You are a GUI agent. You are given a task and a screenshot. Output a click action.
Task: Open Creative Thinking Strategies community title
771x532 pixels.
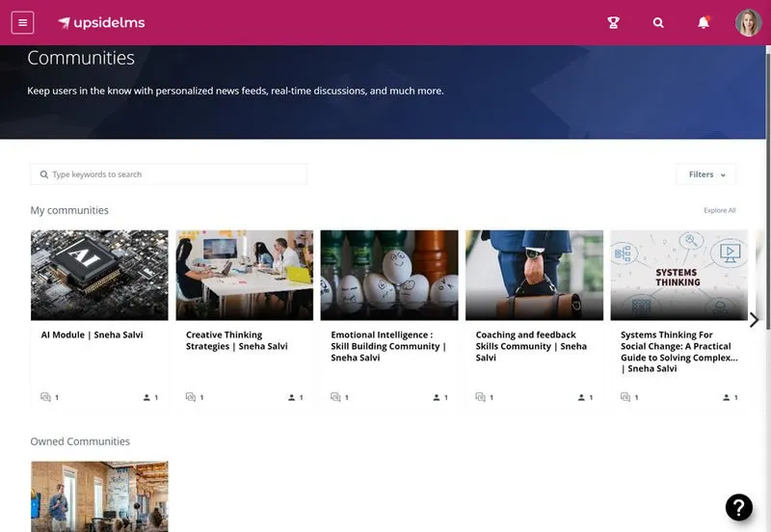click(236, 340)
